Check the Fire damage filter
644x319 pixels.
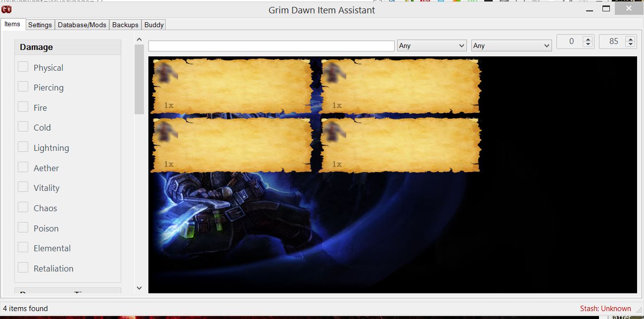pos(23,107)
